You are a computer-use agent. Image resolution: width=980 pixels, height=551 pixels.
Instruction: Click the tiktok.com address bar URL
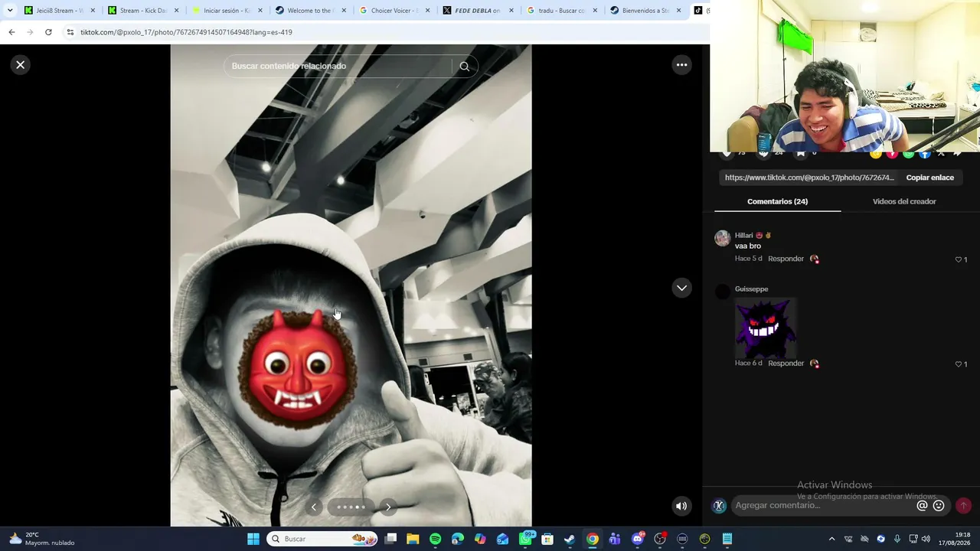tap(186, 32)
